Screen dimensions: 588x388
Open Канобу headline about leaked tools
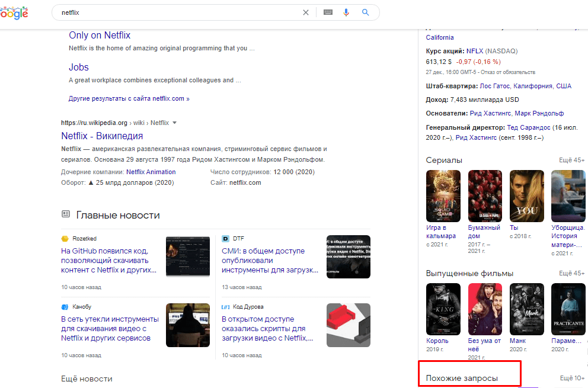[x=110, y=328]
